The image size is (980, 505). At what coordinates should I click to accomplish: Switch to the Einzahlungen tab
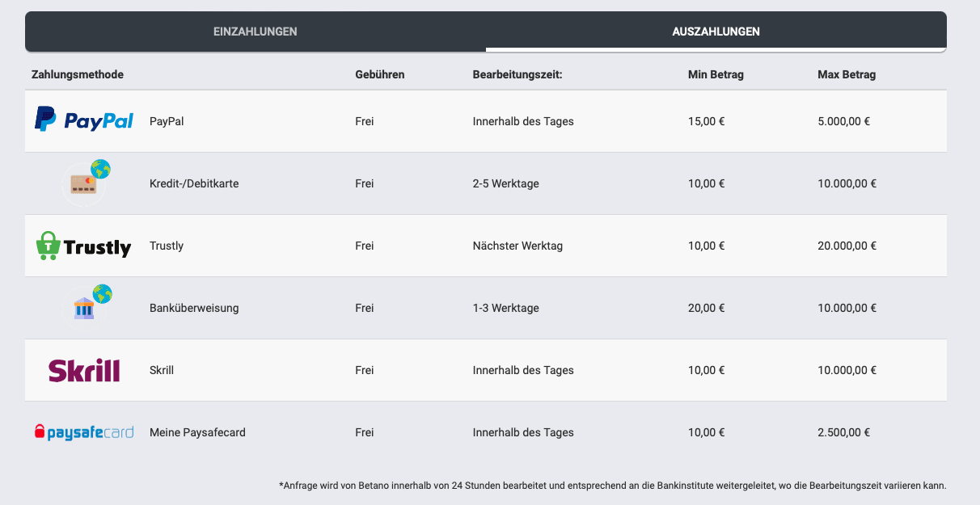pyautogui.click(x=256, y=32)
